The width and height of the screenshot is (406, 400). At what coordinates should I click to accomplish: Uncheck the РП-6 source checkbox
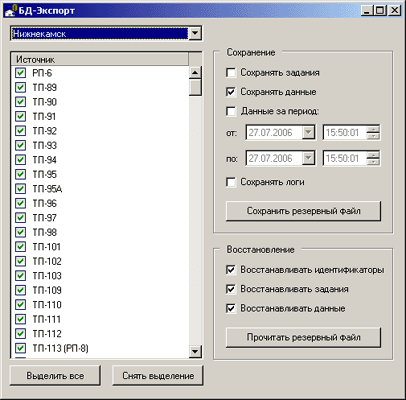[20, 73]
